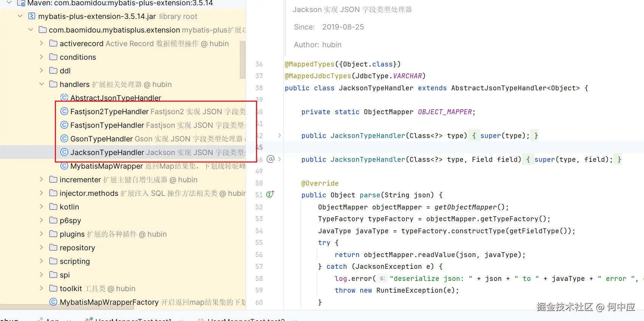Collapse the mybatis-plus-extension-3.5.14.jar node
The width and height of the screenshot is (644, 321).
click(x=20, y=16)
